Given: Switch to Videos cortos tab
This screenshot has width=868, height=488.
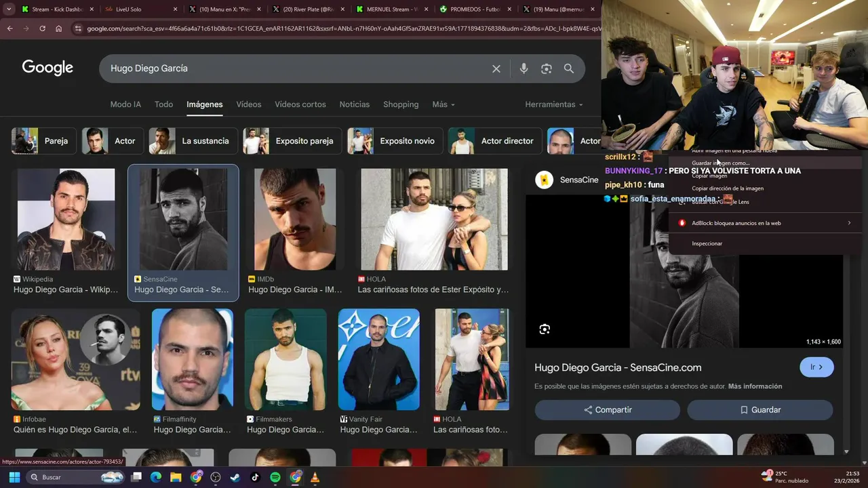Looking at the screenshot, I should (300, 104).
